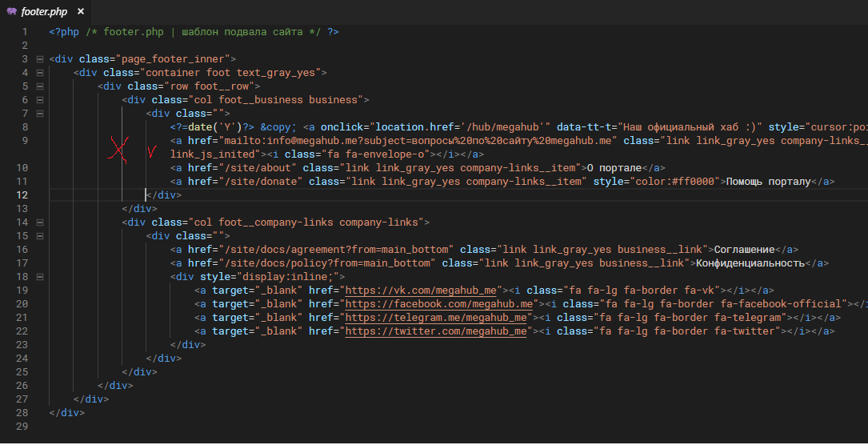Collapse the display:inline div on line 18
The height and width of the screenshot is (445, 868).
pos(40,276)
